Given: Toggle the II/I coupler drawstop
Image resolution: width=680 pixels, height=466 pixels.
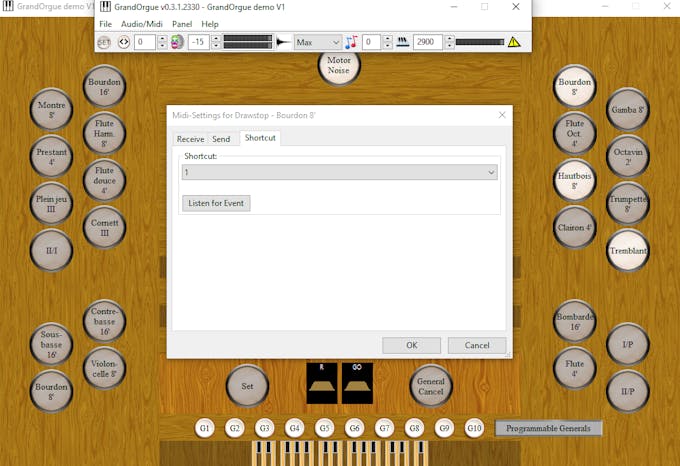Looking at the screenshot, I should tap(51, 251).
